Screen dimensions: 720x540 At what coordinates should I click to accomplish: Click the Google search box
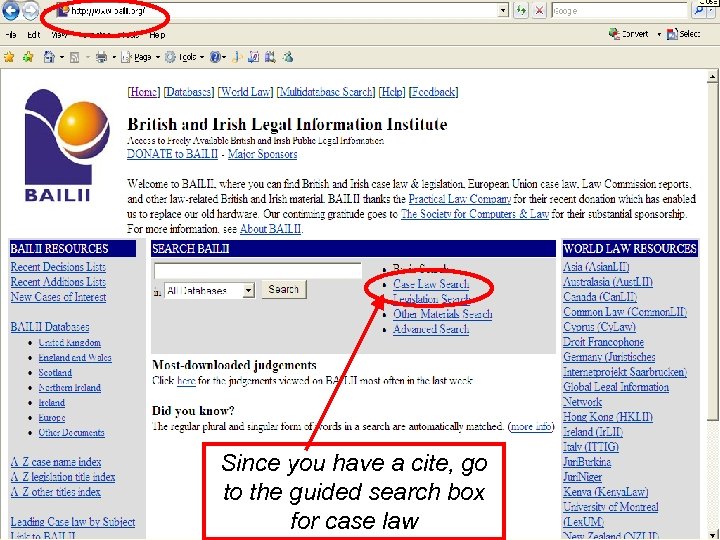coord(620,11)
